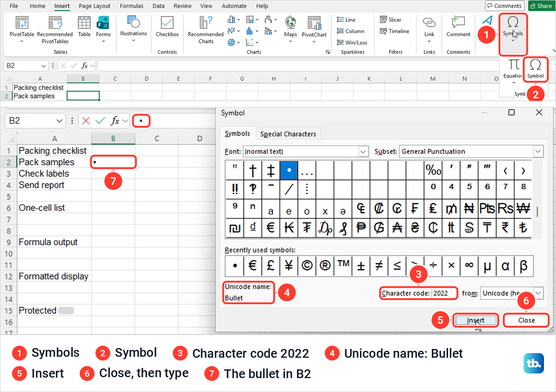This screenshot has width=556, height=392.
Task: Pick the rupee sign in the symbol grid
Action: (x=505, y=228)
